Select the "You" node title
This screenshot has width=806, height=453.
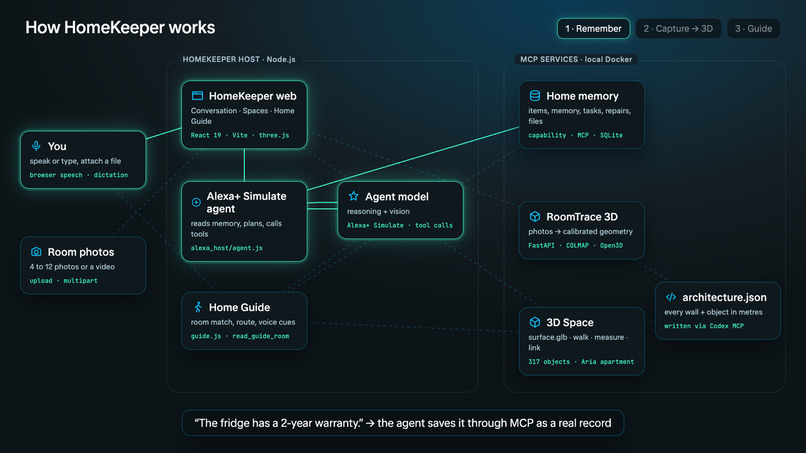pos(57,147)
